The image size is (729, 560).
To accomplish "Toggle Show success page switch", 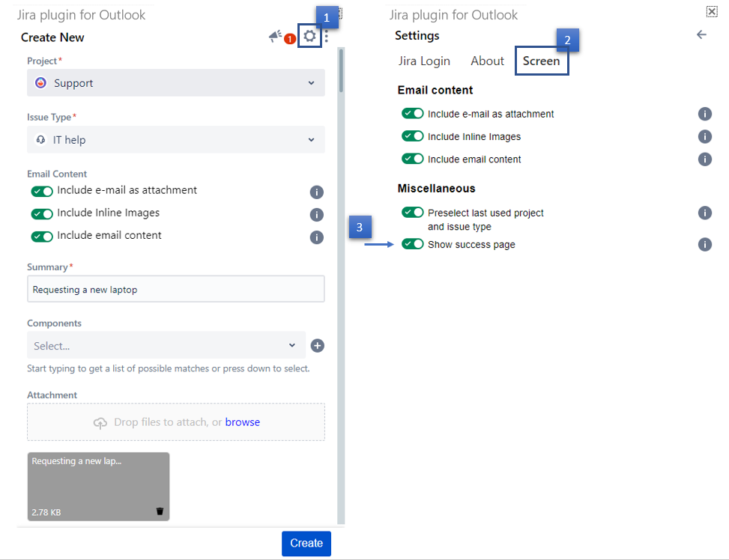I will (x=413, y=244).
